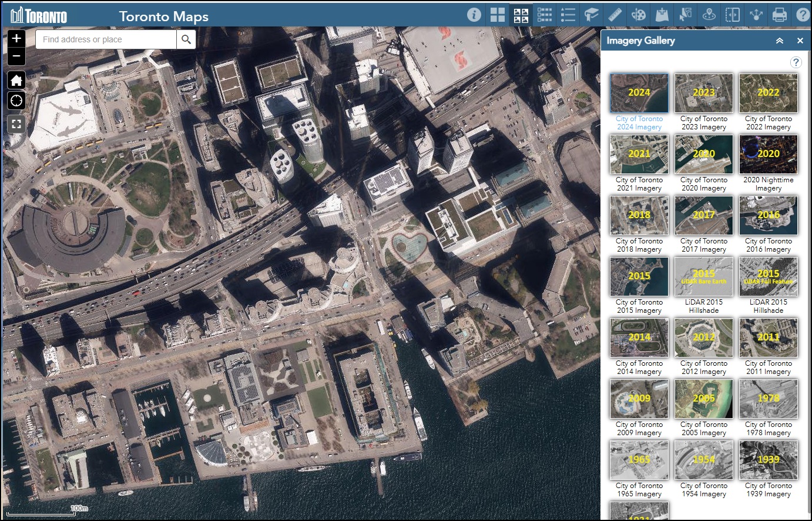812x521 pixels.
Task: Select the 2024 imagery thumbnail
Action: point(639,93)
